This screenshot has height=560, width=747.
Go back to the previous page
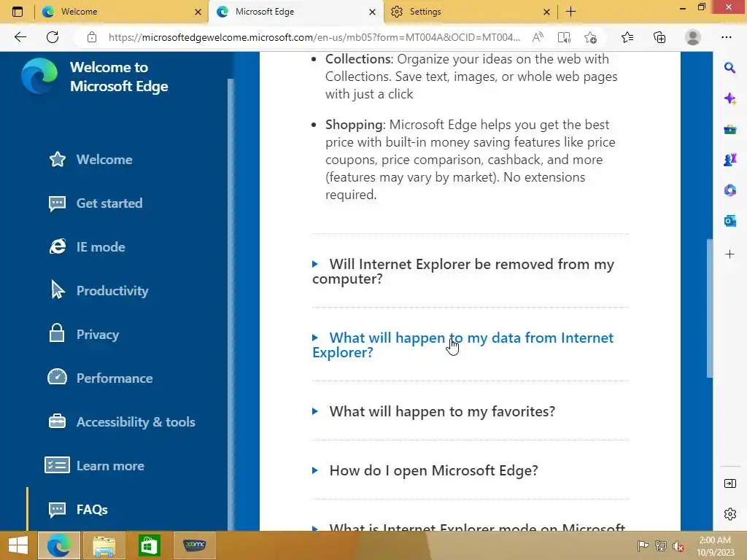click(20, 37)
